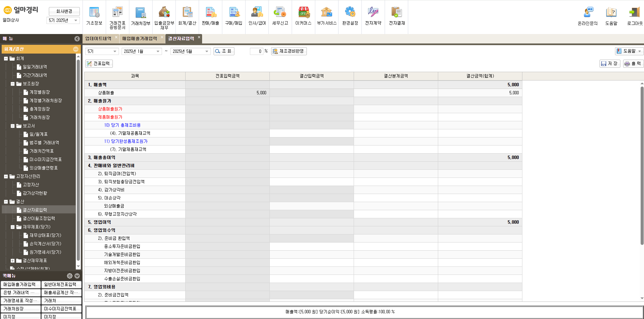Click the 제조경비반영 button
The height and width of the screenshot is (319, 644).
(x=289, y=51)
